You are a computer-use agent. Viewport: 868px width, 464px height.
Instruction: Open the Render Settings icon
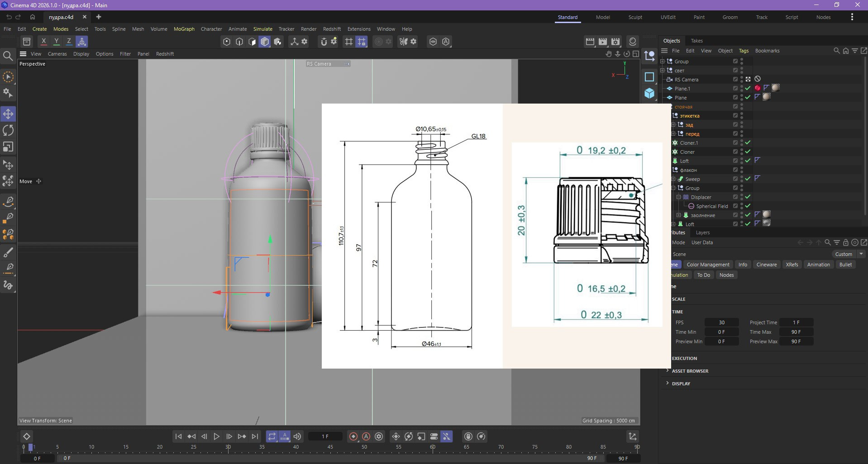pos(615,42)
